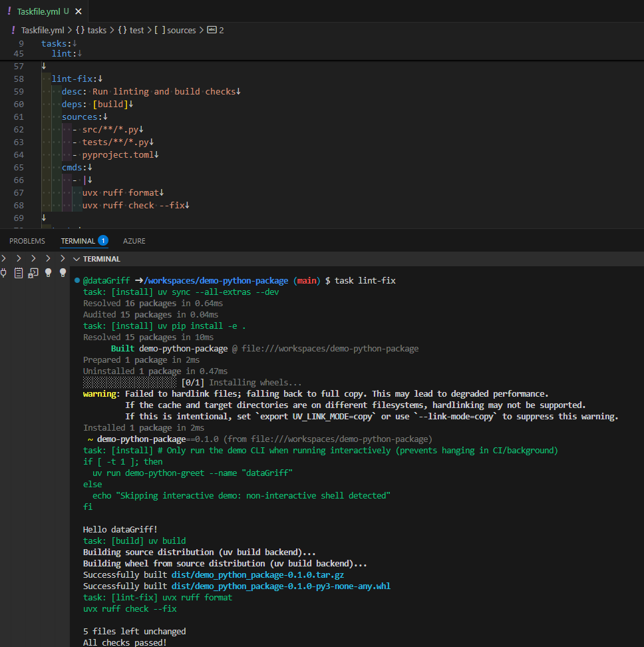Click '5 files left unchanged' terminal line
The width and height of the screenshot is (644, 647).
(134, 632)
